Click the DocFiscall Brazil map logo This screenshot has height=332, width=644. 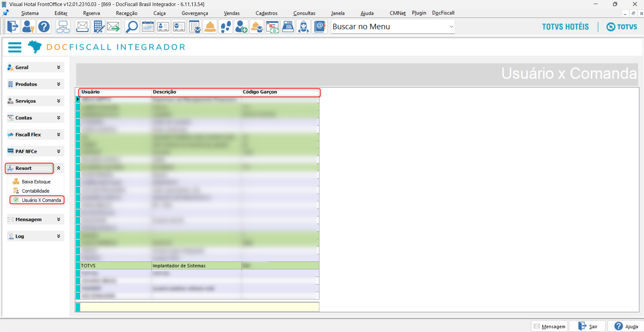pyautogui.click(x=35, y=47)
